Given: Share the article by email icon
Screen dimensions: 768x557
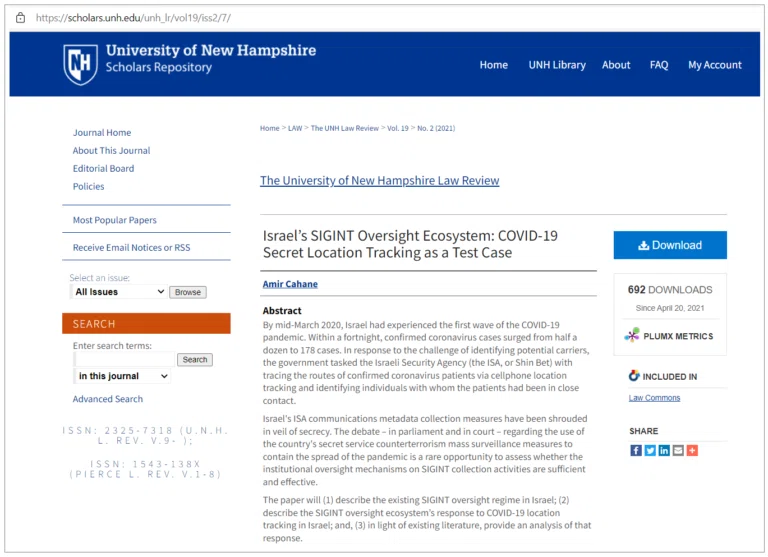Looking at the screenshot, I should (x=678, y=450).
